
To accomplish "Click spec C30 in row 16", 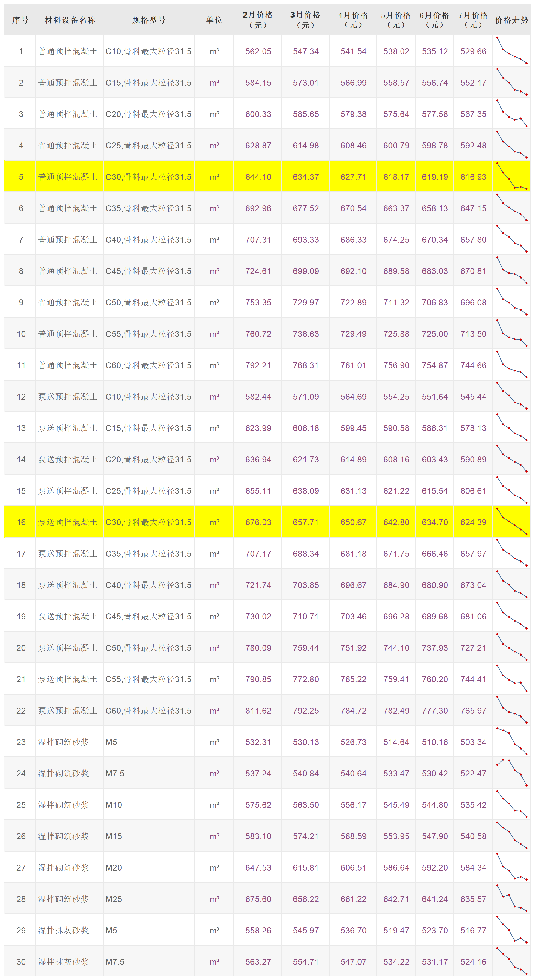I will [x=149, y=522].
